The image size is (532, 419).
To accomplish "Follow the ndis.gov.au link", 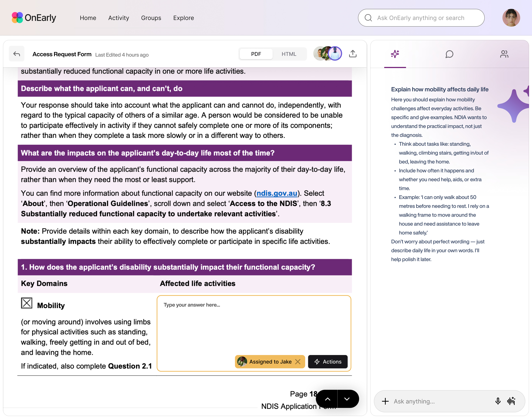I will pos(277,193).
